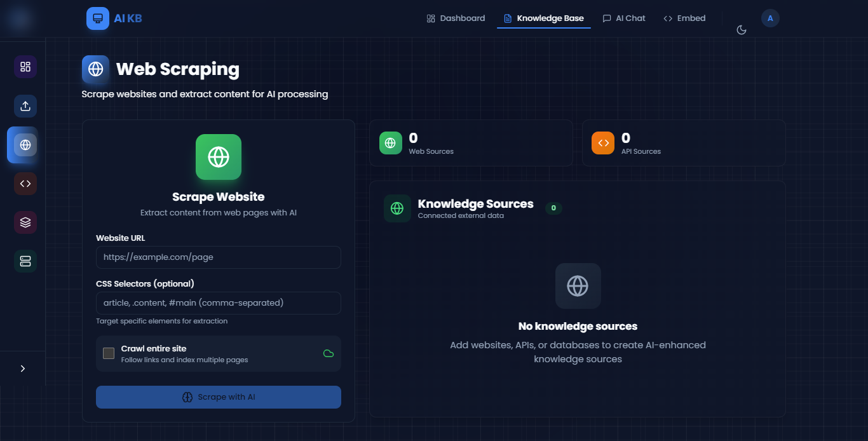Click the 'Extract content from web pages with AI' text
The width and height of the screenshot is (868, 441).
coord(219,213)
